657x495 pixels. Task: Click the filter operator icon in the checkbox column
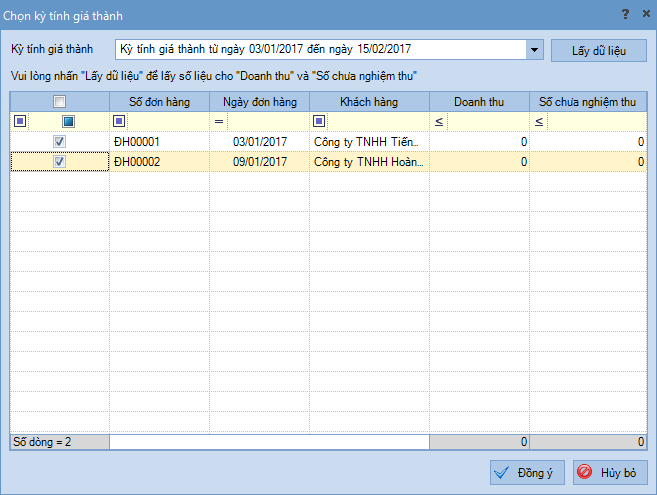[x=19, y=121]
